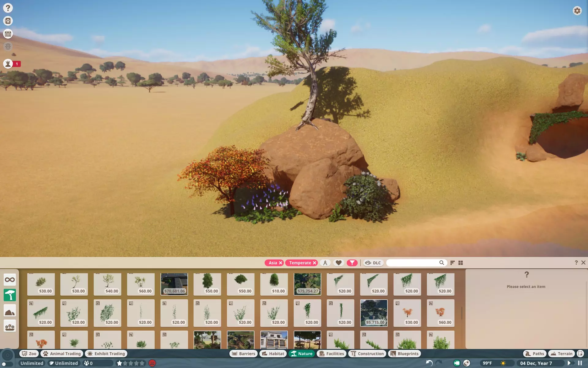Change the grid view size

461,263
